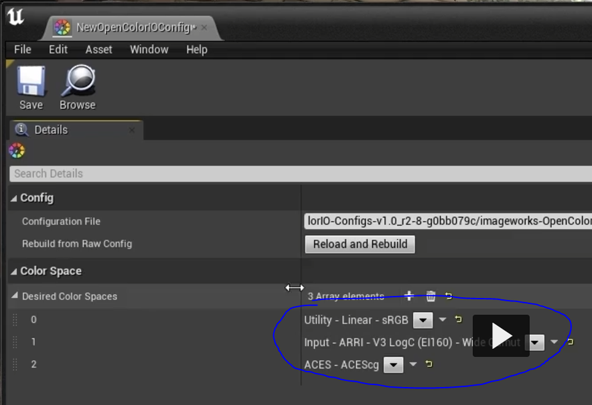Click array index label 0

click(34, 320)
